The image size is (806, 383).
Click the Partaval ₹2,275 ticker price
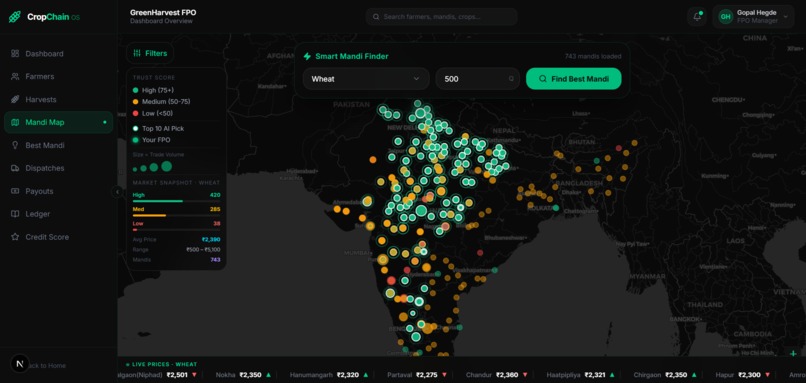427,375
